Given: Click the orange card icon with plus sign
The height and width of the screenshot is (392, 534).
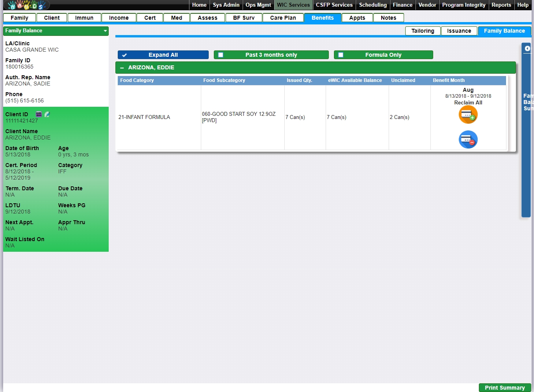Looking at the screenshot, I should 468,115.
